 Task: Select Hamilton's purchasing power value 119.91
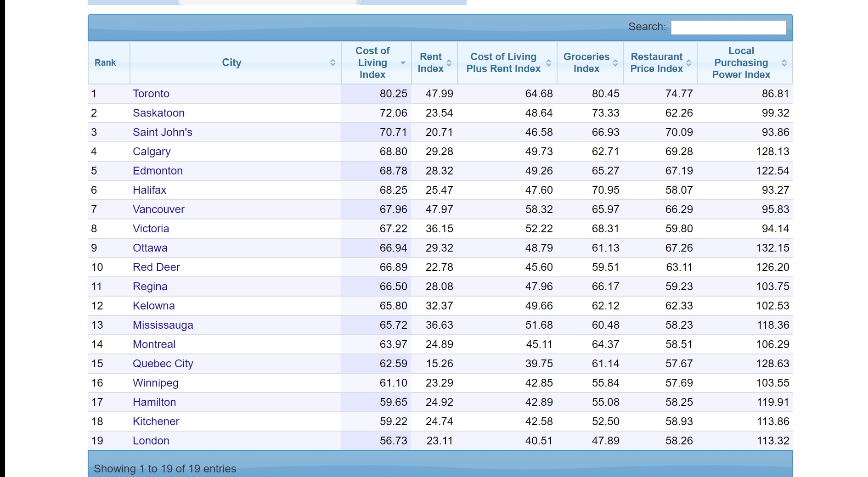coord(773,402)
